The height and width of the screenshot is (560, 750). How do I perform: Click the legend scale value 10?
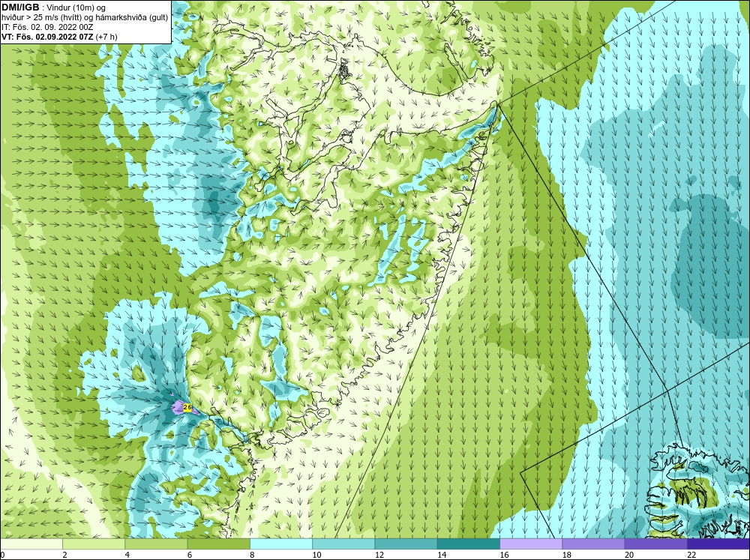[316, 555]
